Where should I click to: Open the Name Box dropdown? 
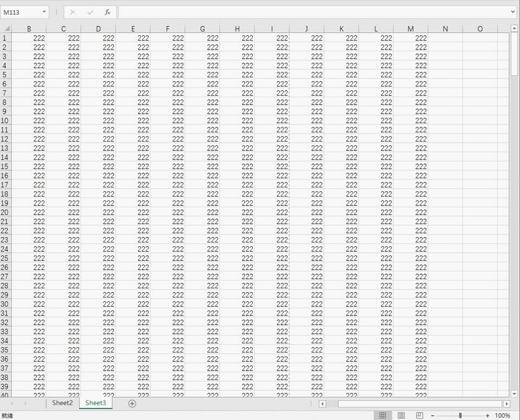(x=45, y=12)
